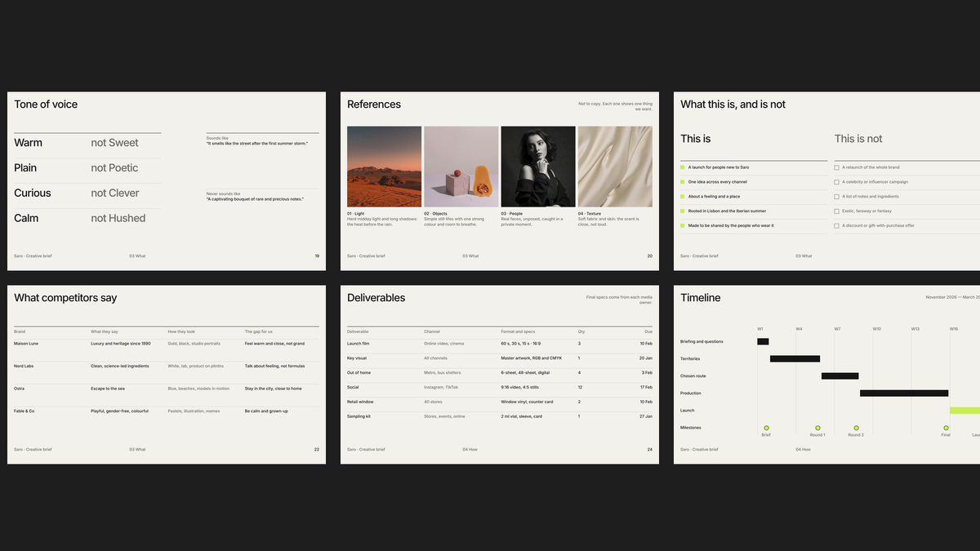The image size is (980, 551).
Task: Select the cream fabric image '04 · Texture'
Action: pyautogui.click(x=615, y=167)
